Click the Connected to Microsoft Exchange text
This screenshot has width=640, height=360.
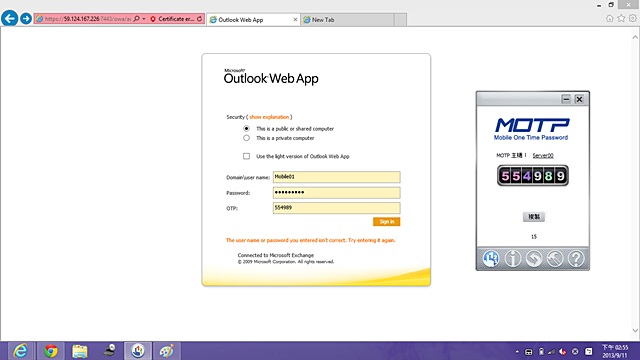(x=276, y=255)
